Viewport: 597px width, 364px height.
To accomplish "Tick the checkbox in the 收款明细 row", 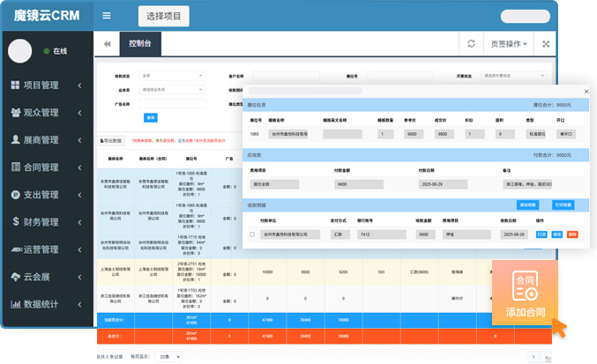I will click(252, 234).
